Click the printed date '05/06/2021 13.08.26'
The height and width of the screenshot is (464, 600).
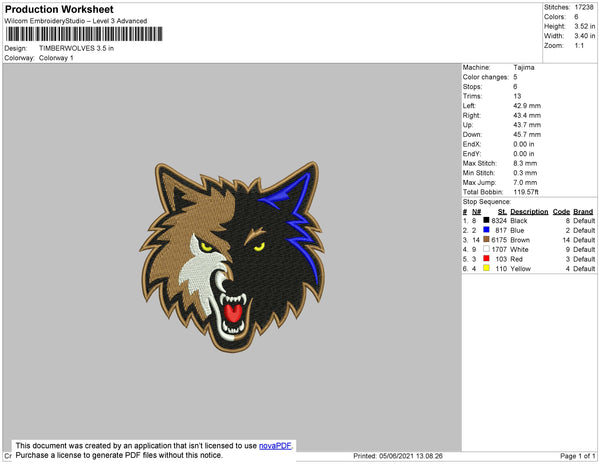click(x=411, y=456)
